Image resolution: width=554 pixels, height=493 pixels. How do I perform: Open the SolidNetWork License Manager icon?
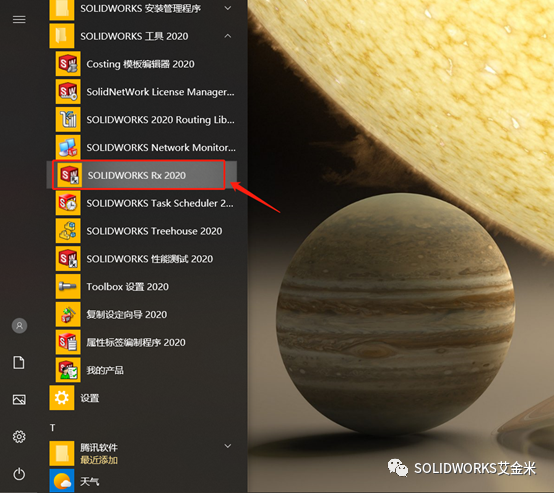[68, 92]
